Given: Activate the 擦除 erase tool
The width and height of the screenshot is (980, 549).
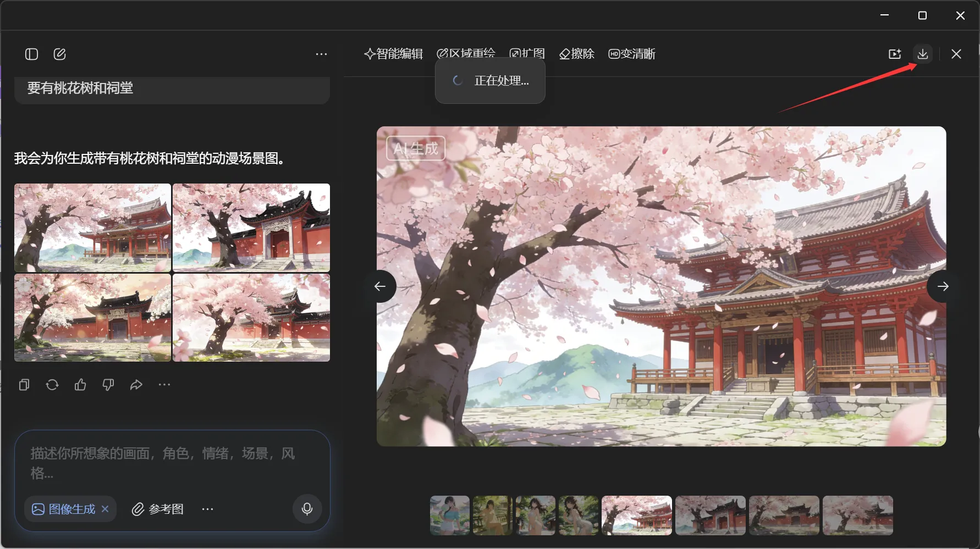Looking at the screenshot, I should click(576, 54).
